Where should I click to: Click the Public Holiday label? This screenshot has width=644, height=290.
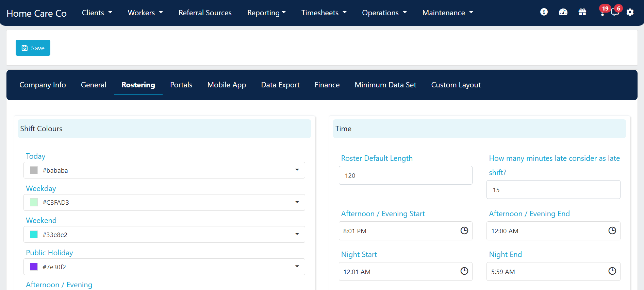coord(49,253)
